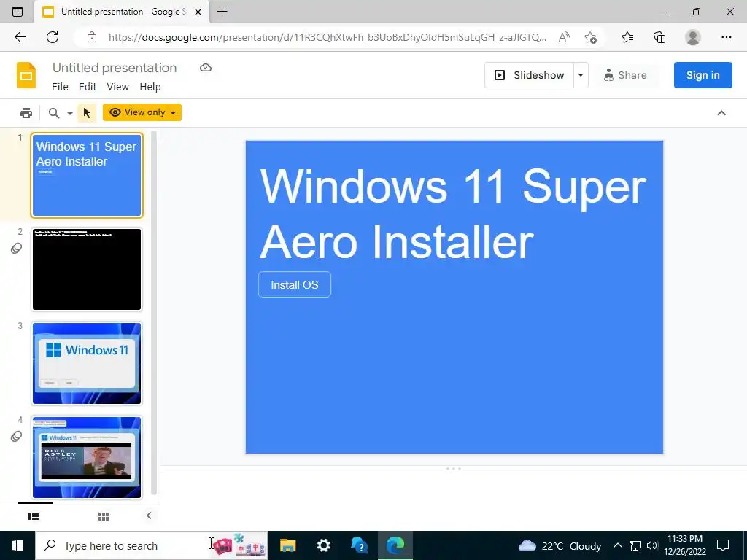The width and height of the screenshot is (747, 560).
Task: Open the View menu
Action: pos(117,87)
